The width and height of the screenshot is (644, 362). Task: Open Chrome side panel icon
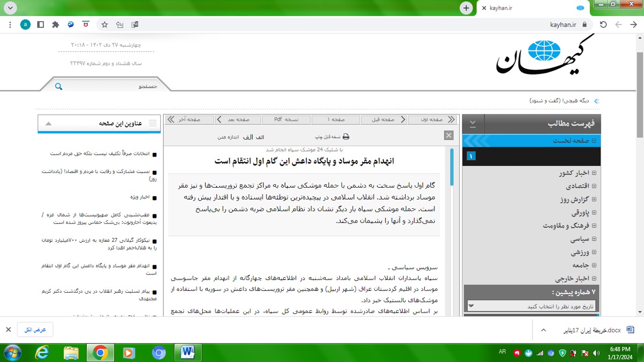tap(40, 25)
